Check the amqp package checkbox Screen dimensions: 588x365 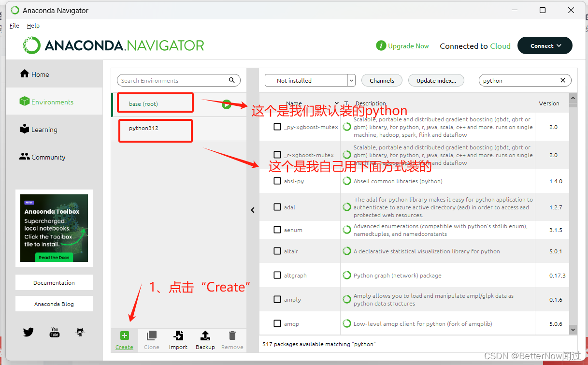click(277, 323)
